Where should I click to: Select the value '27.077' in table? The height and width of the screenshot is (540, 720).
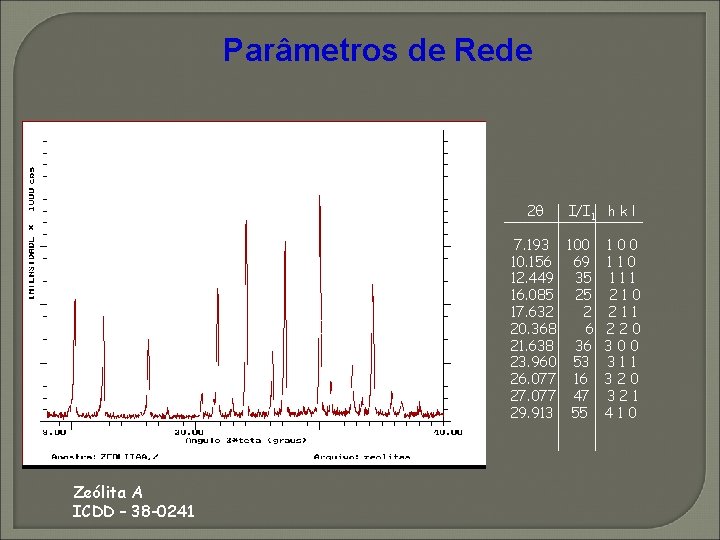tap(533, 395)
